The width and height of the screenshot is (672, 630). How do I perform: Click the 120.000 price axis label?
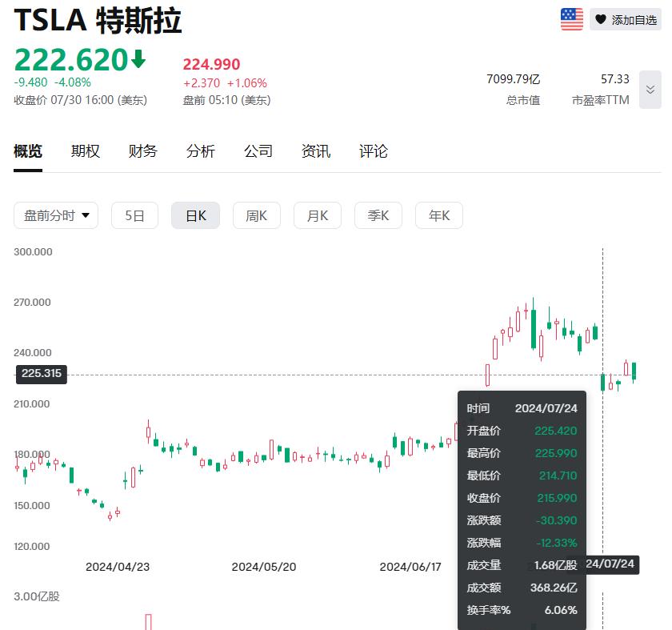[32, 547]
